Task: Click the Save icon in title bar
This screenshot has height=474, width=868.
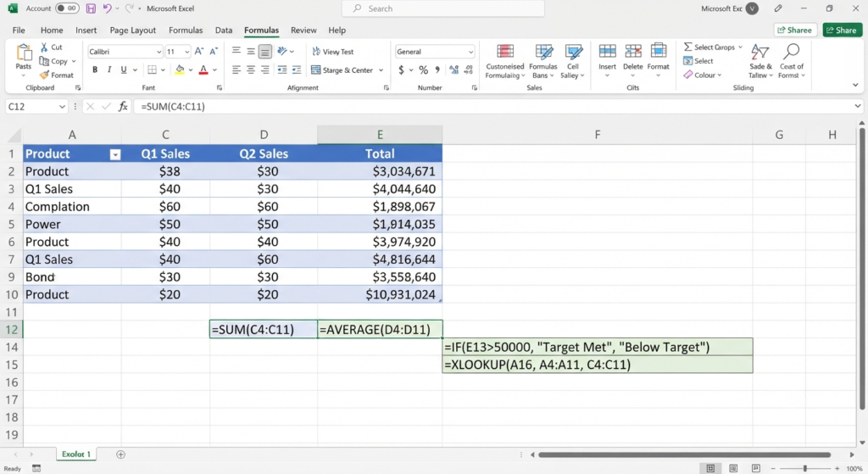Action: [91, 8]
